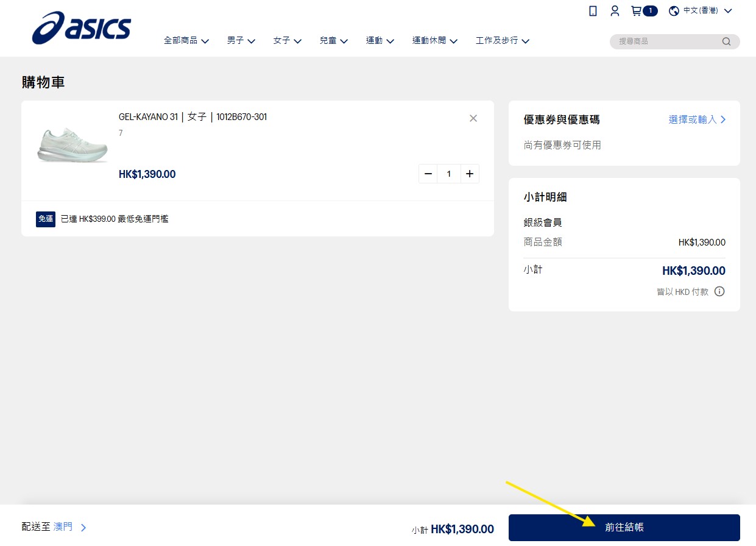756x546 pixels.
Task: Open the GEL-KAYANO 31 product title
Action: click(193, 117)
